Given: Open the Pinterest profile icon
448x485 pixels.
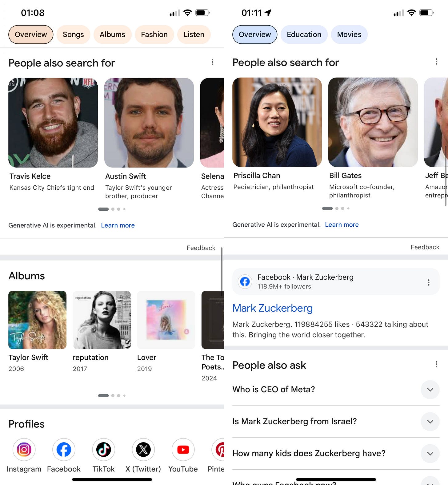Looking at the screenshot, I should click(x=218, y=450).
